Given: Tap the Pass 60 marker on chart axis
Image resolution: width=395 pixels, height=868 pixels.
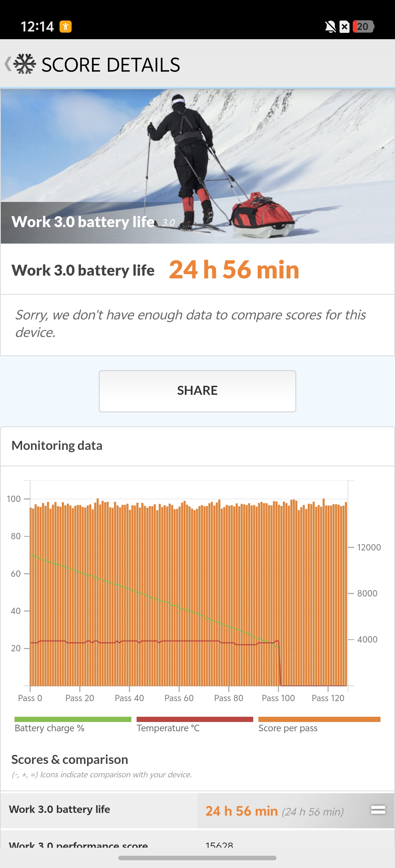Looking at the screenshot, I should tap(179, 698).
